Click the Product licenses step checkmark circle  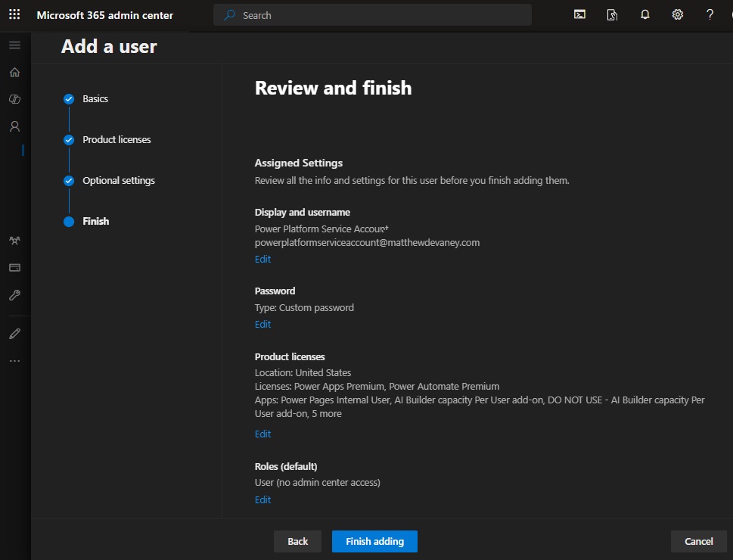click(x=69, y=139)
